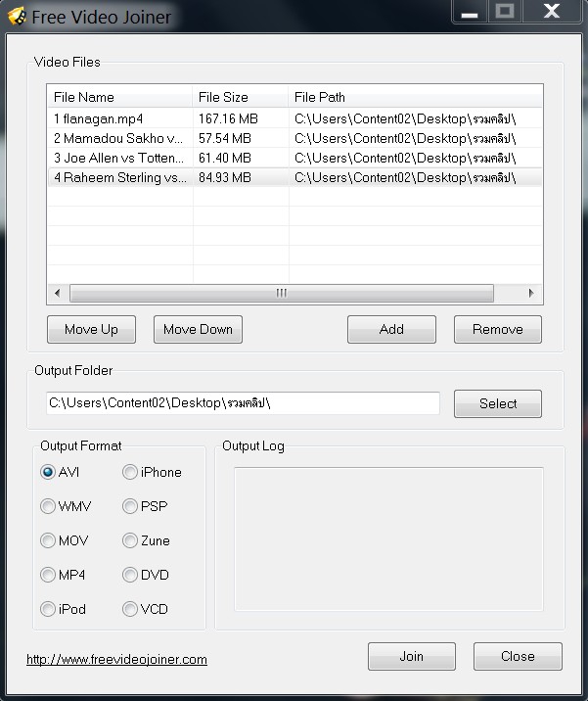Image resolution: width=588 pixels, height=701 pixels.
Task: Click the Close button at bottom
Action: [x=518, y=656]
